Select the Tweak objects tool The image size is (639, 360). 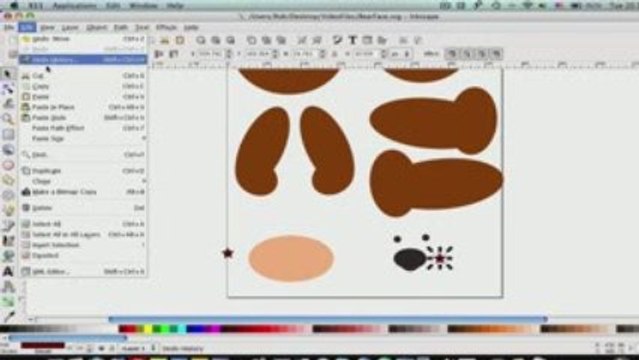tap(8, 104)
